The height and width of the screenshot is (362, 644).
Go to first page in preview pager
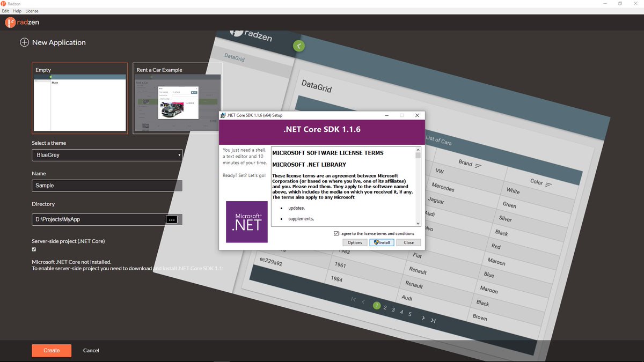[353, 299]
